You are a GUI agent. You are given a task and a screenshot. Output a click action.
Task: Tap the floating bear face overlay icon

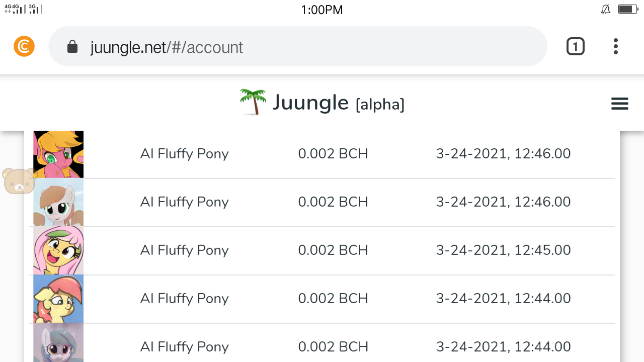(x=19, y=182)
